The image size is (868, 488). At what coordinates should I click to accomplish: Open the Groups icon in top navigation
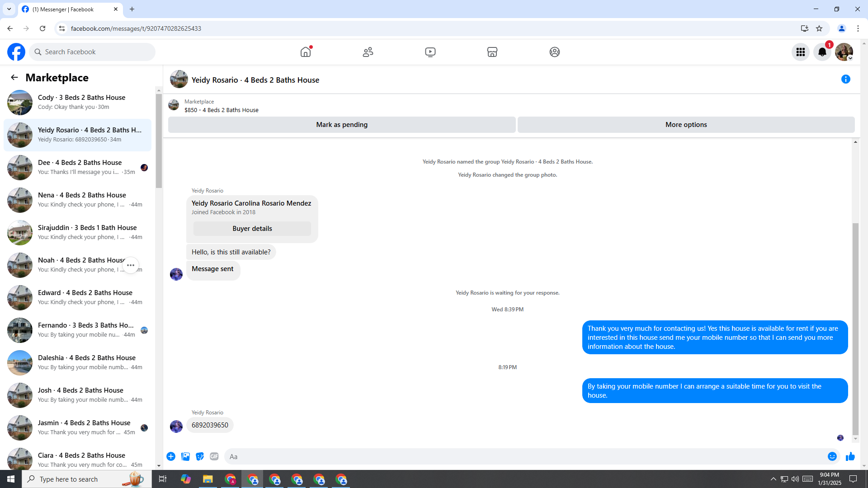(555, 52)
